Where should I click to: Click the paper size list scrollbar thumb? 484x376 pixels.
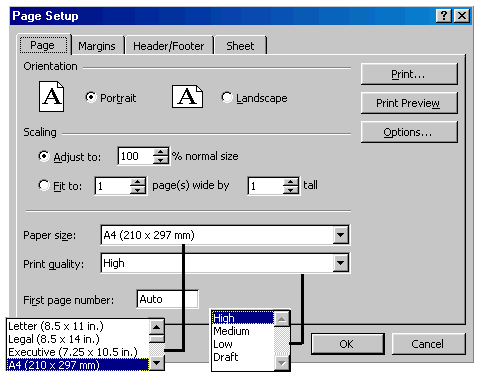(157, 339)
